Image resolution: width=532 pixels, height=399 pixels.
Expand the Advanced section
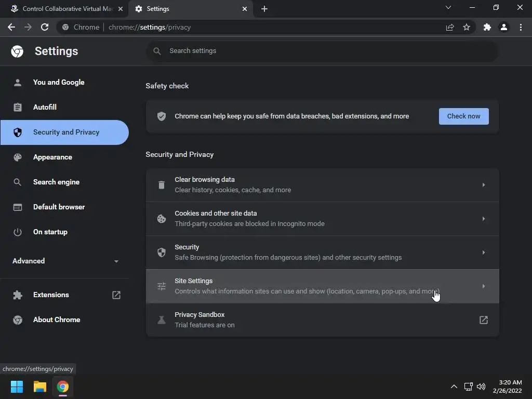tap(64, 261)
